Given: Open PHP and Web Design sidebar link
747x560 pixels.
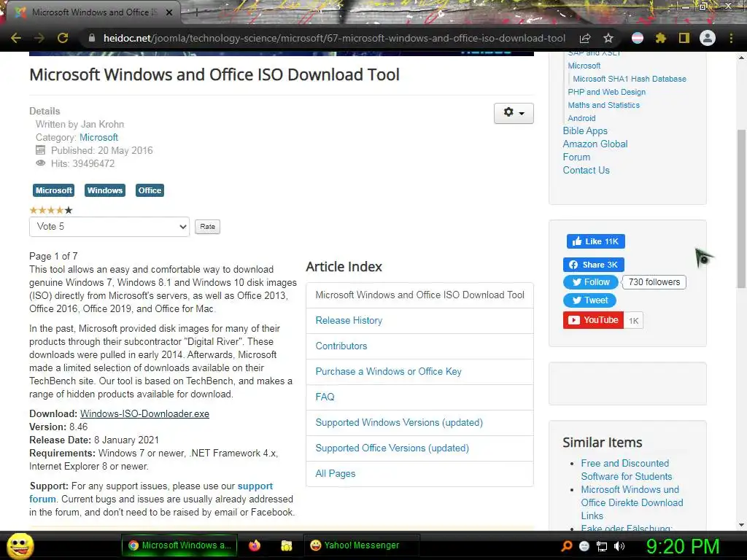Looking at the screenshot, I should pyautogui.click(x=606, y=92).
